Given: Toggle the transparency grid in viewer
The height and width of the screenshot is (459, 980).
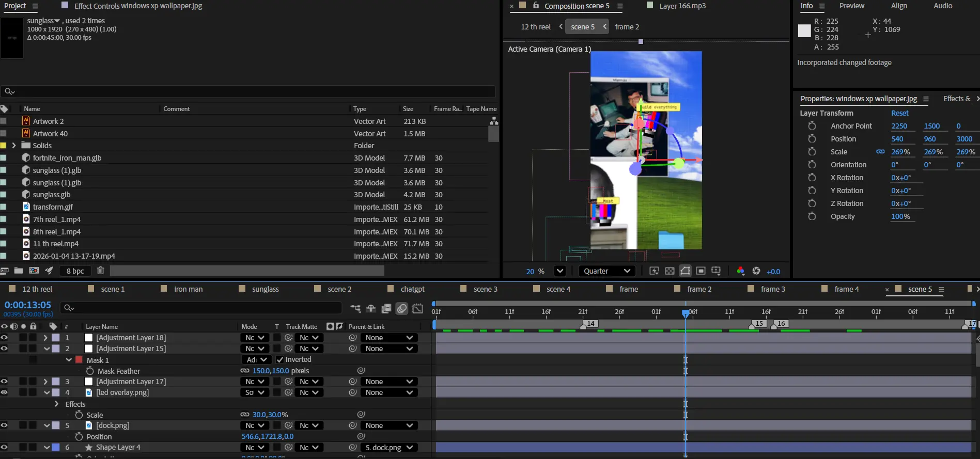Looking at the screenshot, I should pos(670,271).
